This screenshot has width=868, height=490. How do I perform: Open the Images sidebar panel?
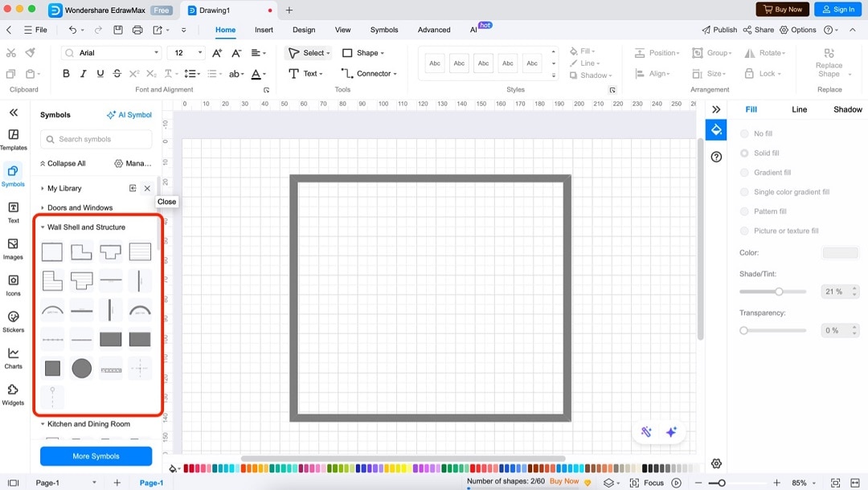point(14,249)
